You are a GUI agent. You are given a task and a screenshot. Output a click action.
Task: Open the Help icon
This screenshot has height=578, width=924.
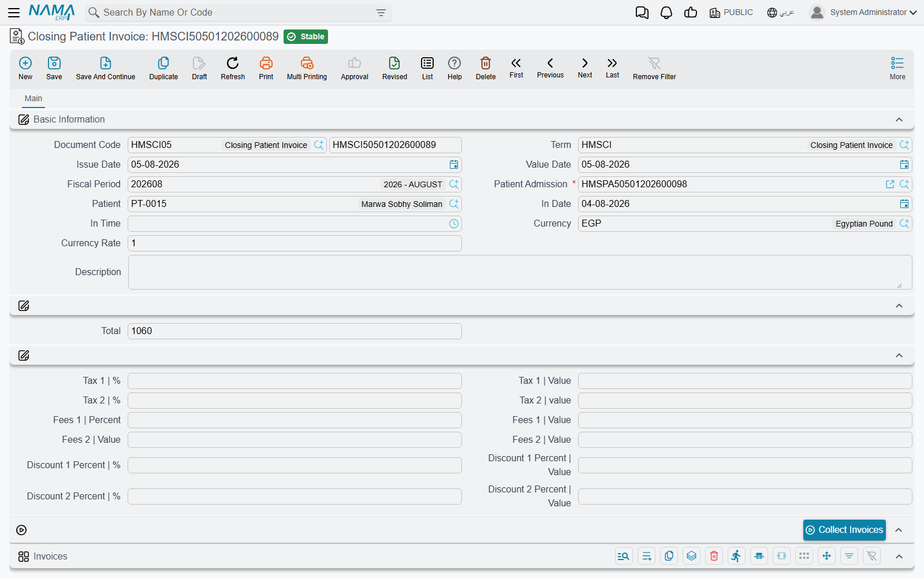(x=454, y=63)
